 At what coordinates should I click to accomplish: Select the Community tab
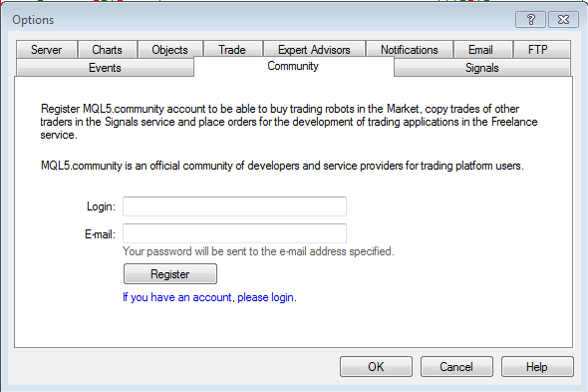(x=293, y=66)
